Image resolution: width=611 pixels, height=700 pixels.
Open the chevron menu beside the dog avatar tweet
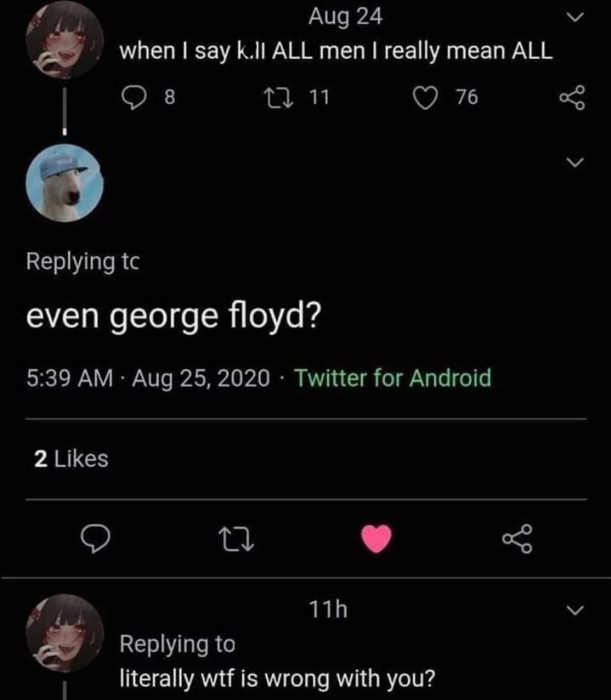point(574,161)
